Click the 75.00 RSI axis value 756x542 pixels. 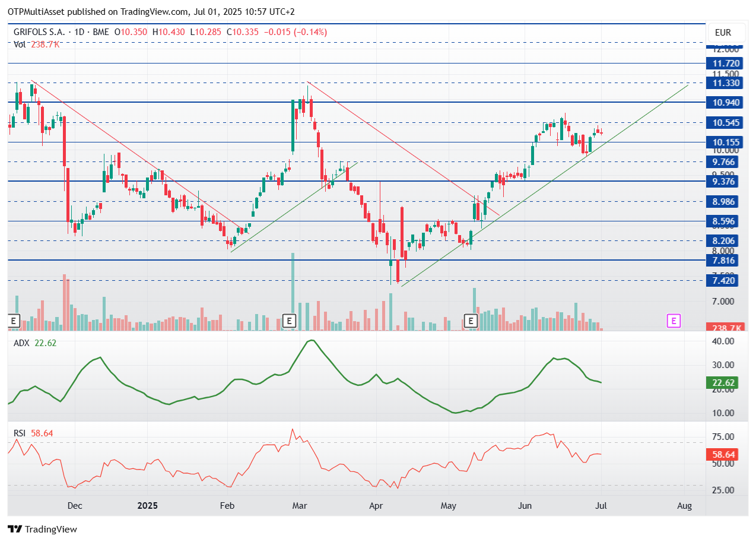point(724,437)
